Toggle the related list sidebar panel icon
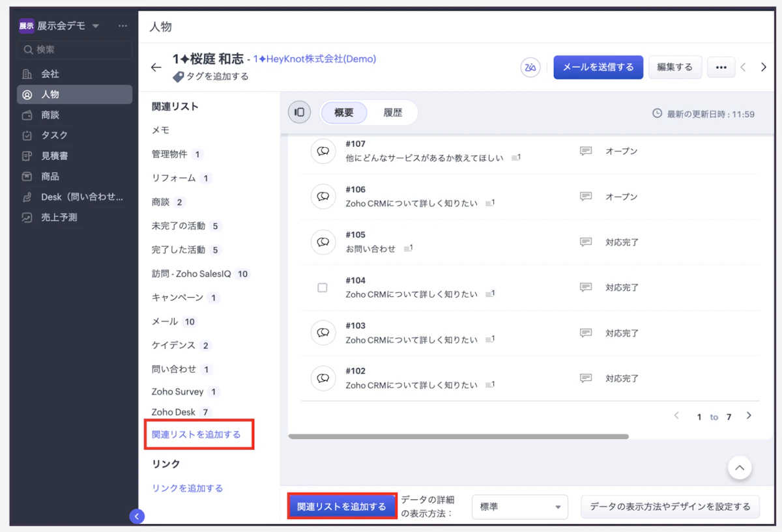The image size is (782, 532). 299,112
